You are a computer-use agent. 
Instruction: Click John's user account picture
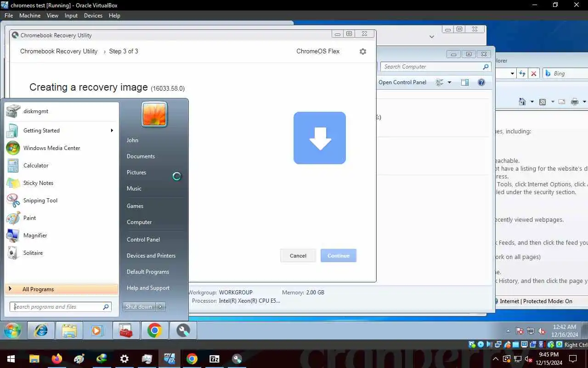click(x=154, y=114)
